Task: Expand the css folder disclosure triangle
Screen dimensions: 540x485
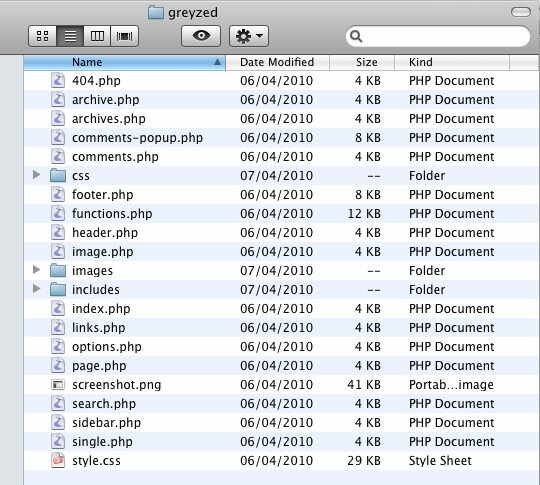Action: tap(36, 175)
